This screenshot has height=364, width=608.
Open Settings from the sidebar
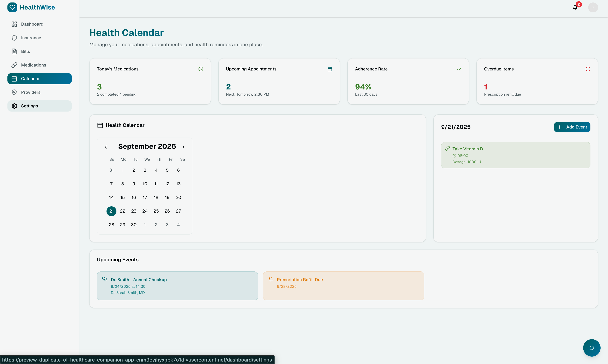click(x=29, y=106)
